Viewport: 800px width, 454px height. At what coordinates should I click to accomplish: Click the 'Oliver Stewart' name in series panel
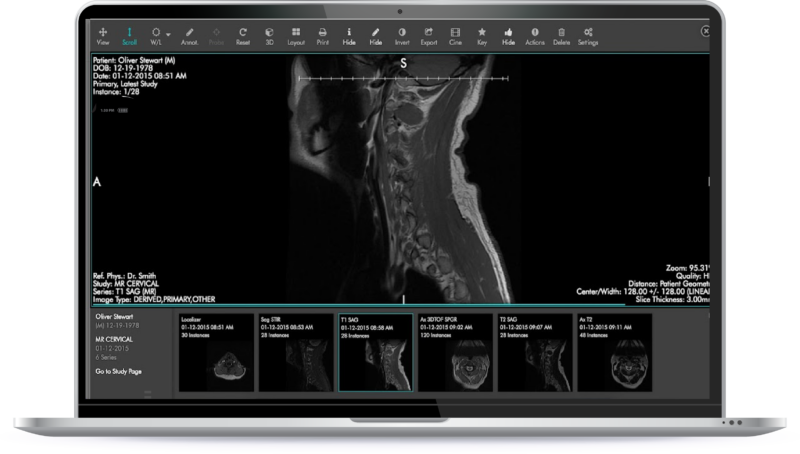(x=114, y=316)
